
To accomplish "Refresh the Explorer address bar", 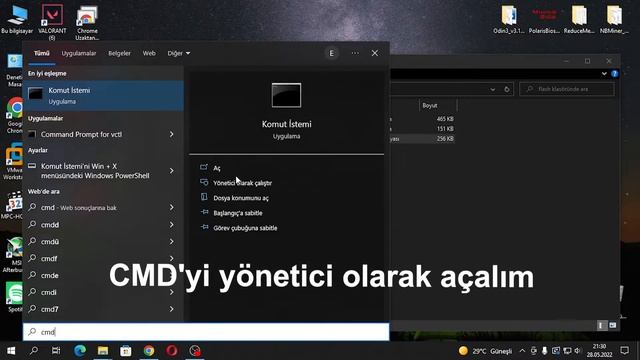I will [x=507, y=89].
